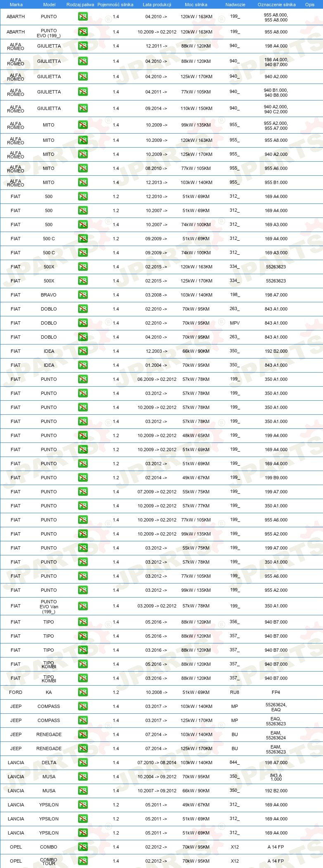Click the engine code 'EAQ, 55263623'
The image size is (323, 868).
(276, 721)
